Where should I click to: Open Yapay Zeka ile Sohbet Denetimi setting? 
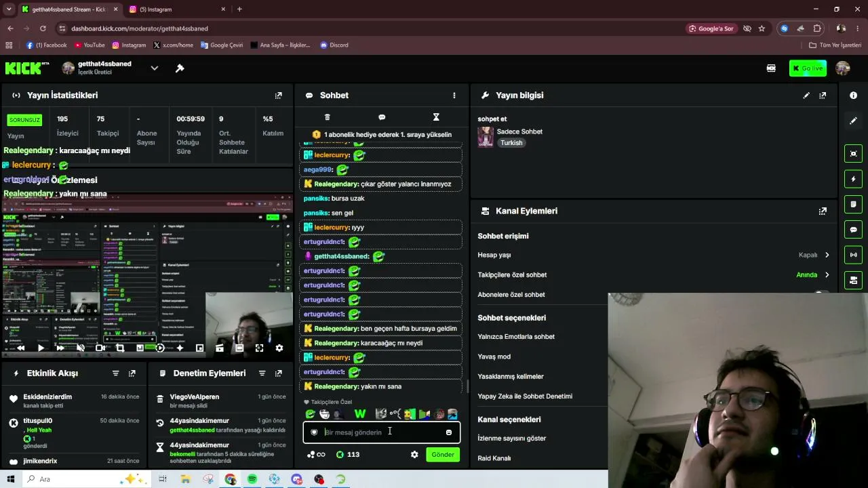(525, 396)
